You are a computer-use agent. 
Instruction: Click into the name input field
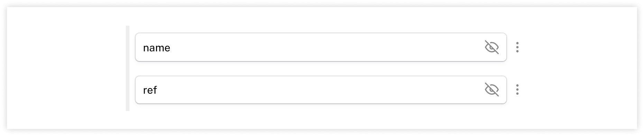point(321,47)
